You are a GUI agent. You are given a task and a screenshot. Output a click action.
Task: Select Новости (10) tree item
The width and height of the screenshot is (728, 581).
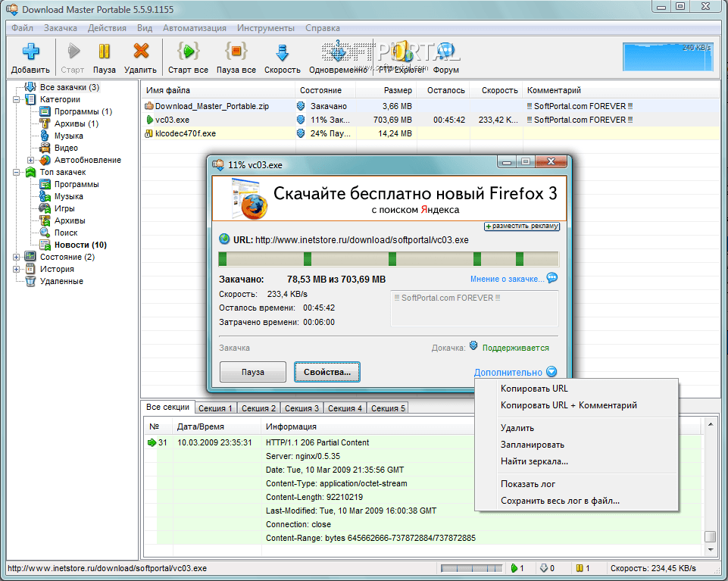[x=80, y=245]
